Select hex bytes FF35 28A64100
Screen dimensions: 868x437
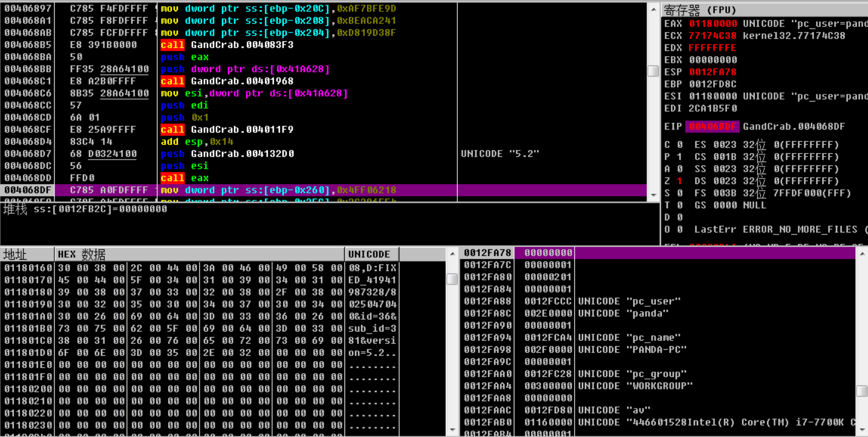point(109,69)
